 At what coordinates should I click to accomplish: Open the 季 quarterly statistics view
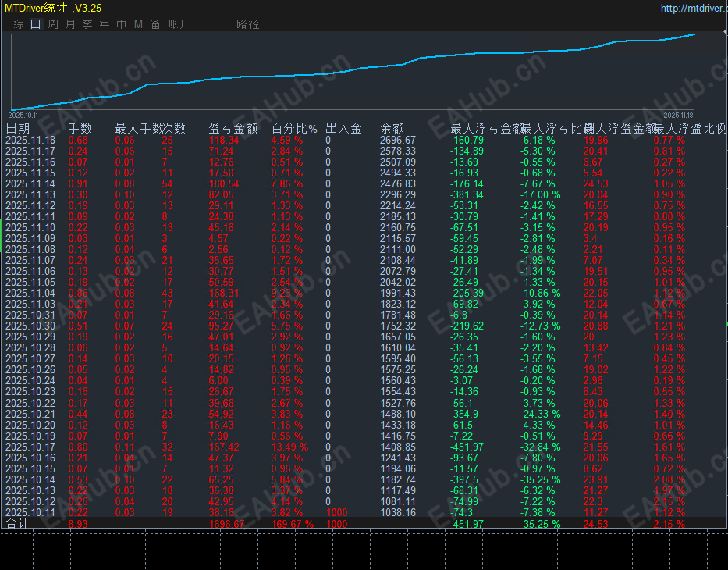(x=87, y=24)
